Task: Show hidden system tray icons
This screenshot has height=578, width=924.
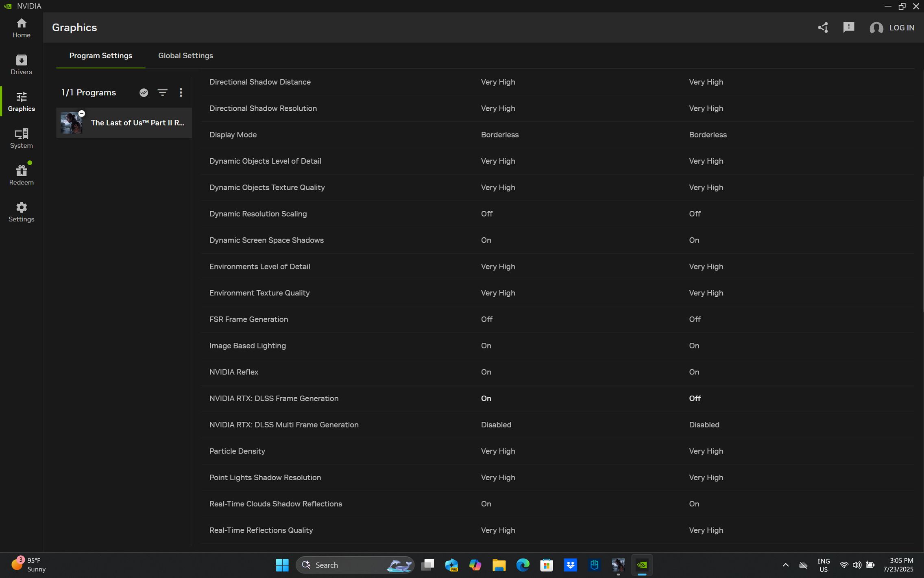Action: [x=786, y=565]
